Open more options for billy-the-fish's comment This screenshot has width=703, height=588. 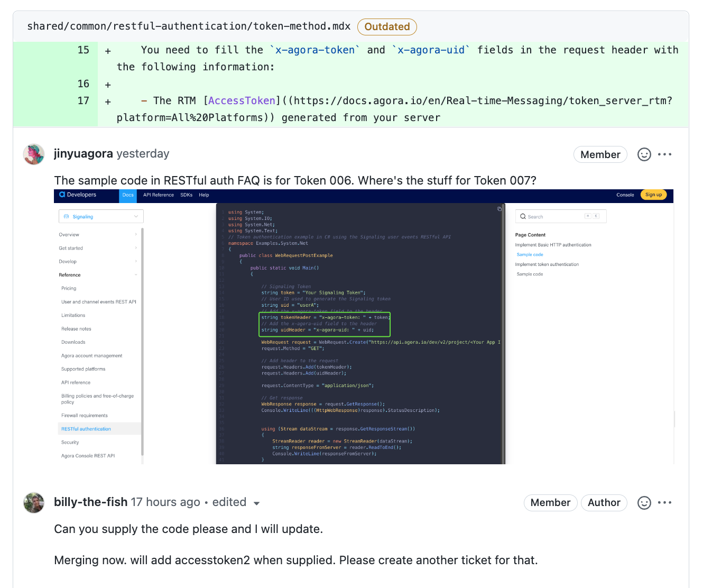[665, 503]
